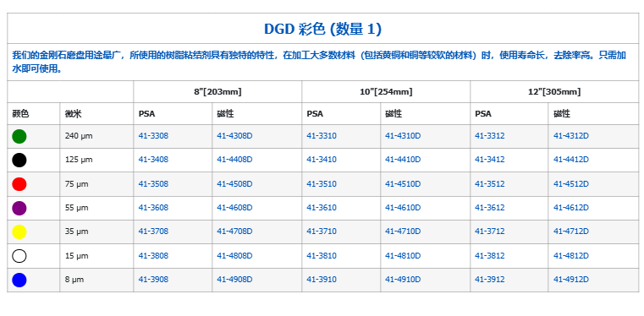644x316 pixels.
Task: Open part number 41-3808 link
Action: tap(153, 256)
